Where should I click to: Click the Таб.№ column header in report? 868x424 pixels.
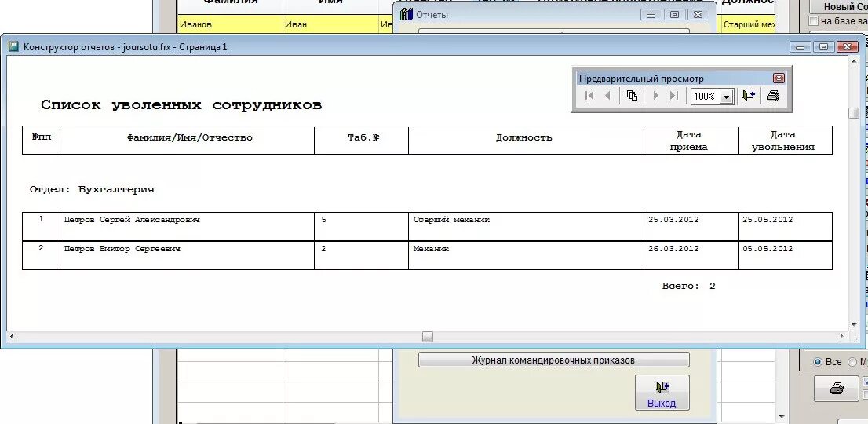point(363,138)
